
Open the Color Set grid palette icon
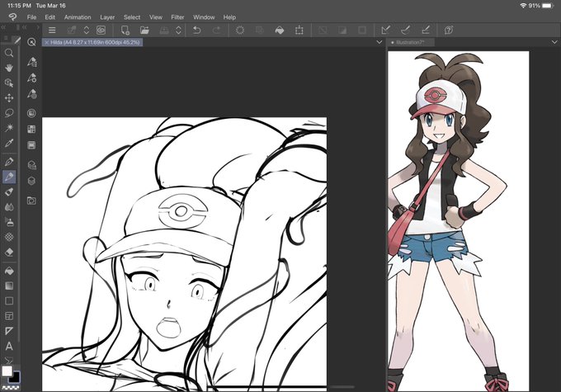pyautogui.click(x=31, y=130)
